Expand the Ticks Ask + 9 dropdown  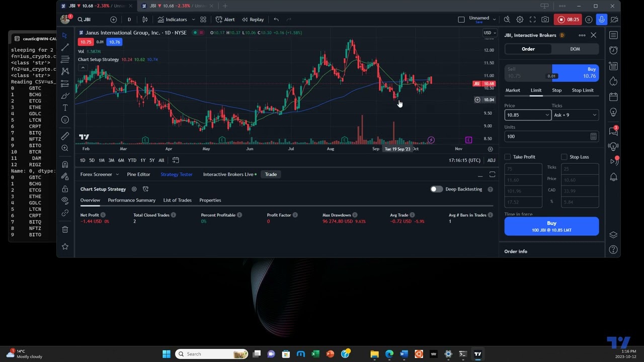[x=594, y=115]
